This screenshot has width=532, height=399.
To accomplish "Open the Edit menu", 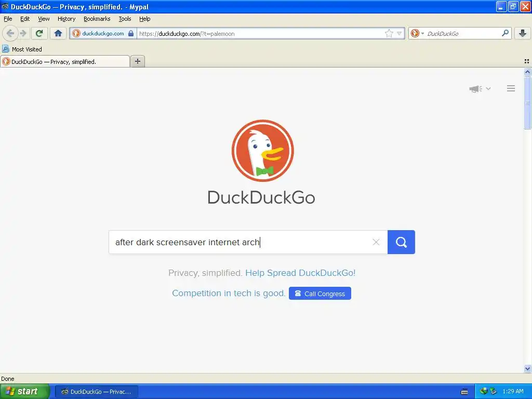I will tap(25, 19).
